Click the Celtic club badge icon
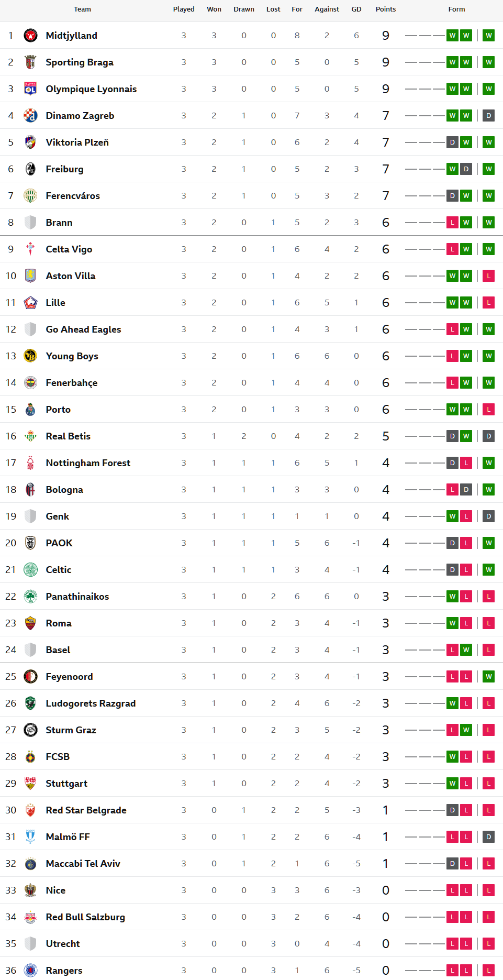This screenshot has height=980, width=503. (x=30, y=570)
